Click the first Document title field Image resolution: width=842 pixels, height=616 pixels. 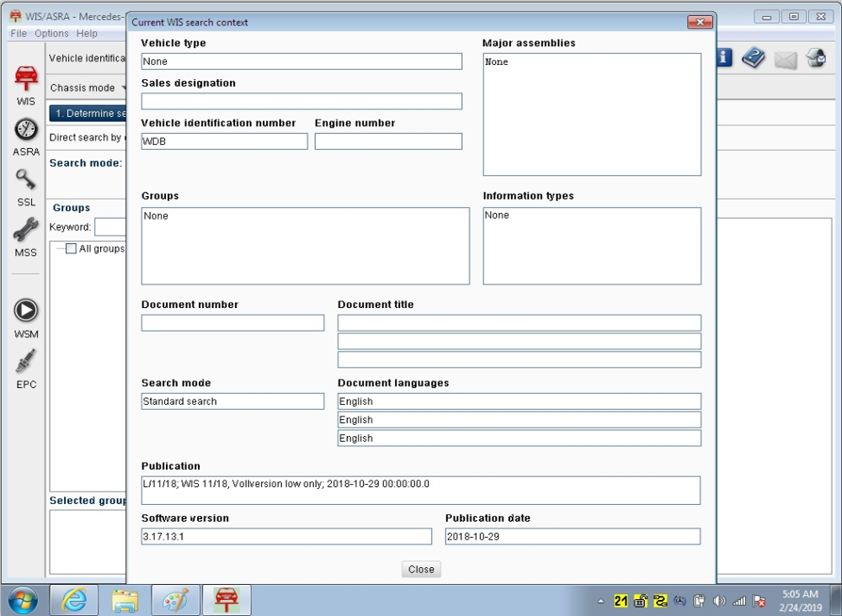point(520,323)
